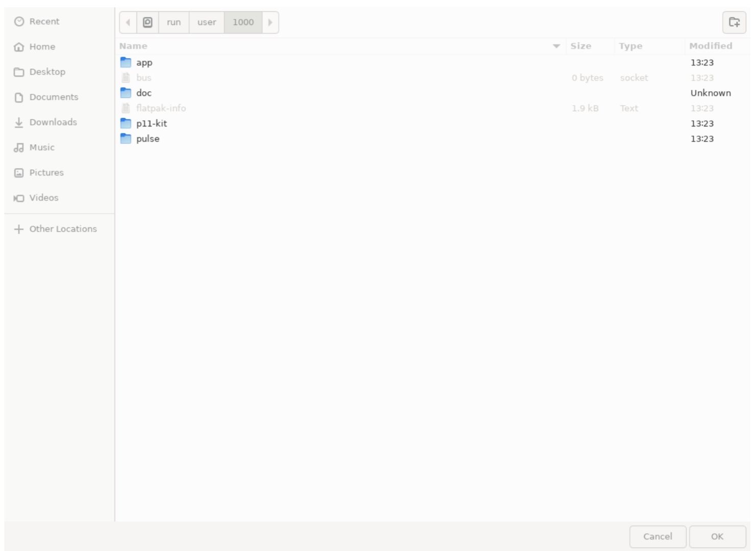Click the back arrow in the path bar

point(128,22)
